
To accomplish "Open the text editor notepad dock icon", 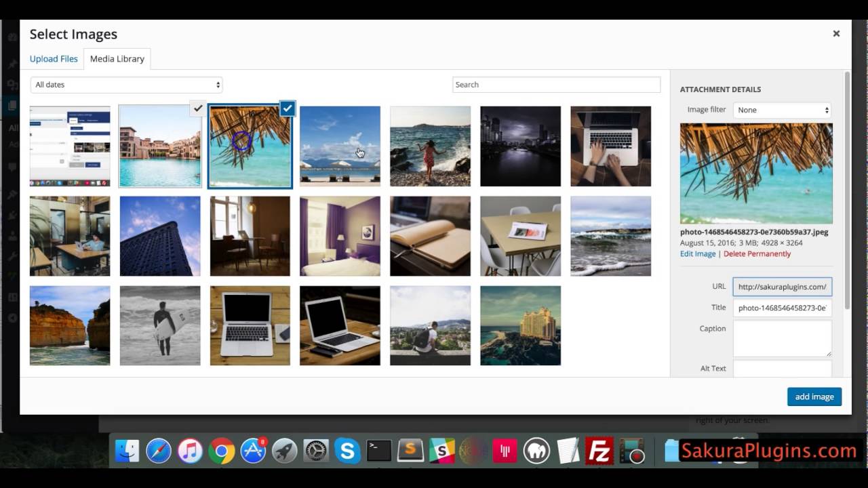I will [568, 451].
